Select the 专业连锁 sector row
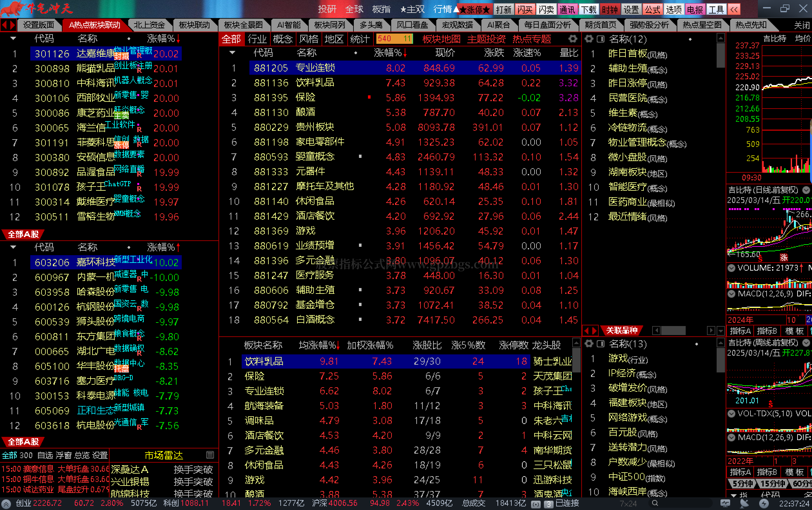The width and height of the screenshot is (812, 510). pyautogui.click(x=415, y=68)
